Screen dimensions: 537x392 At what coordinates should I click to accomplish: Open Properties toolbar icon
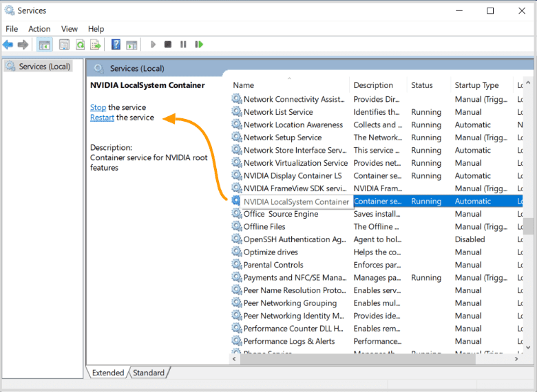(x=64, y=45)
